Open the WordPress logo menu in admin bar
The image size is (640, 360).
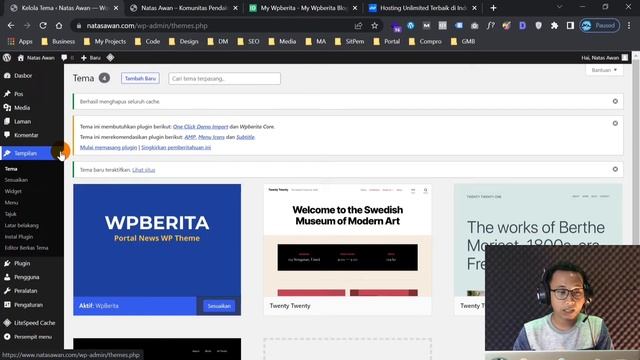tap(7, 58)
